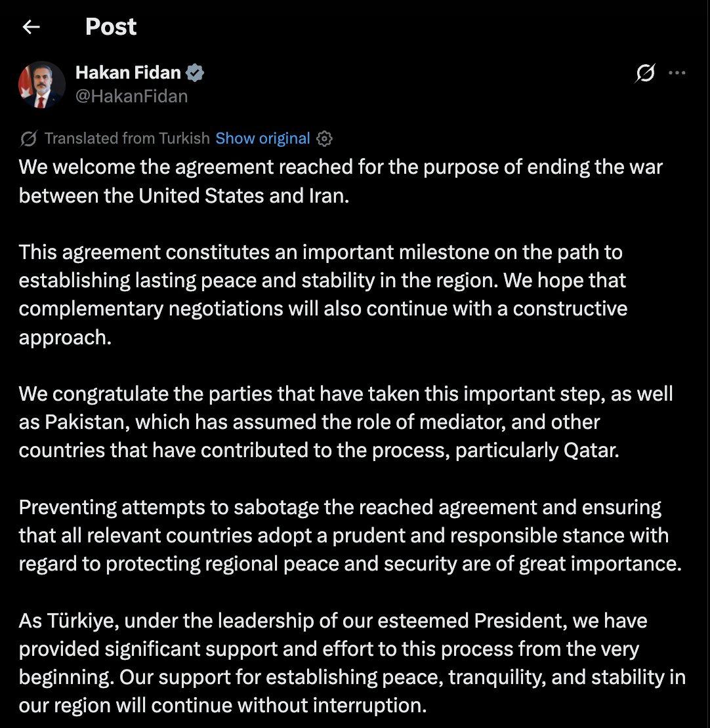Click the word Qatar in the post
The image size is (710, 728).
(591, 451)
